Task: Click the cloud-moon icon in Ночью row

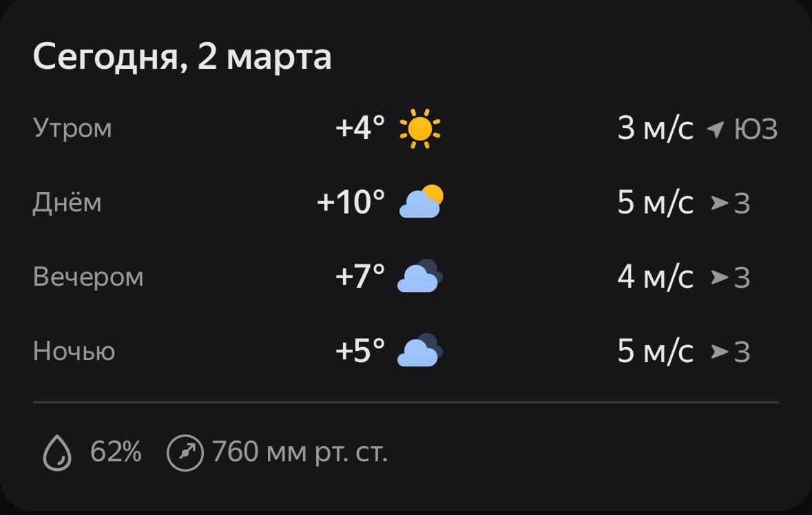Action: (420, 350)
